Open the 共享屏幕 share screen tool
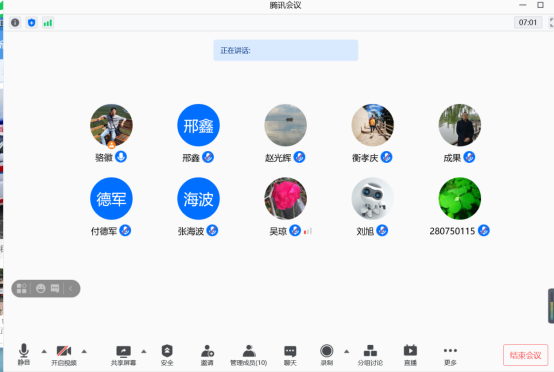The width and height of the screenshot is (554, 372). click(123, 355)
